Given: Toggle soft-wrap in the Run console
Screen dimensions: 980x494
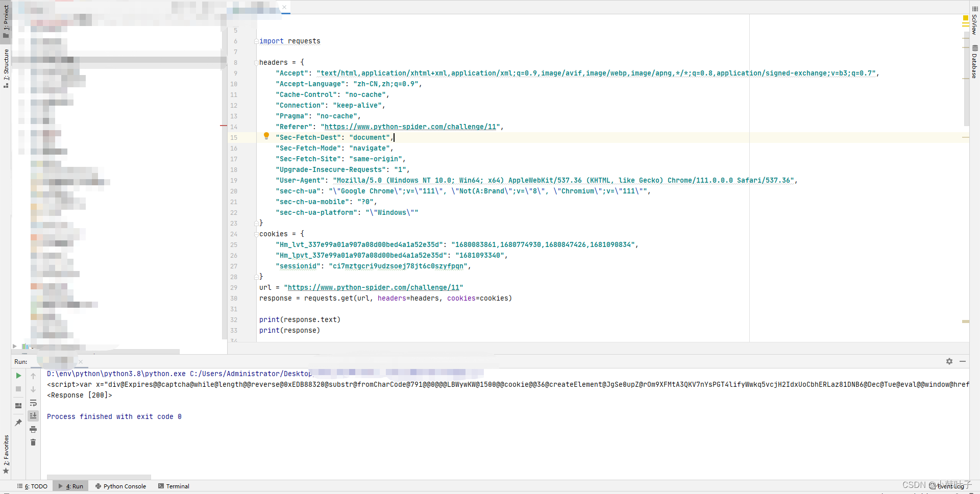Looking at the screenshot, I should (x=33, y=403).
